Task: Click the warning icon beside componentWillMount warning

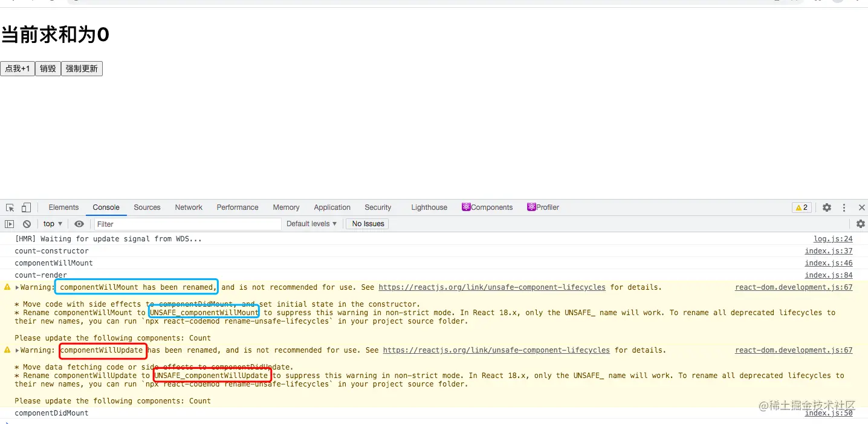Action: tap(7, 287)
